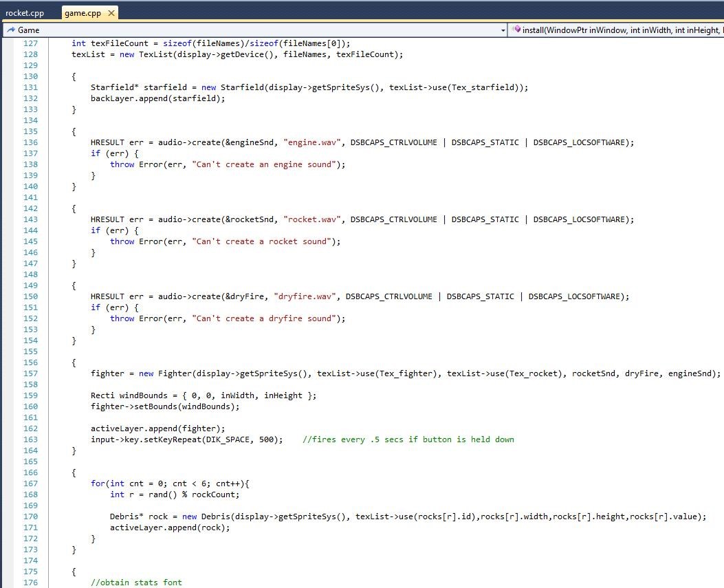Switch to the rocket.cpp tab
The width and height of the screenshot is (724, 588).
pyautogui.click(x=25, y=13)
